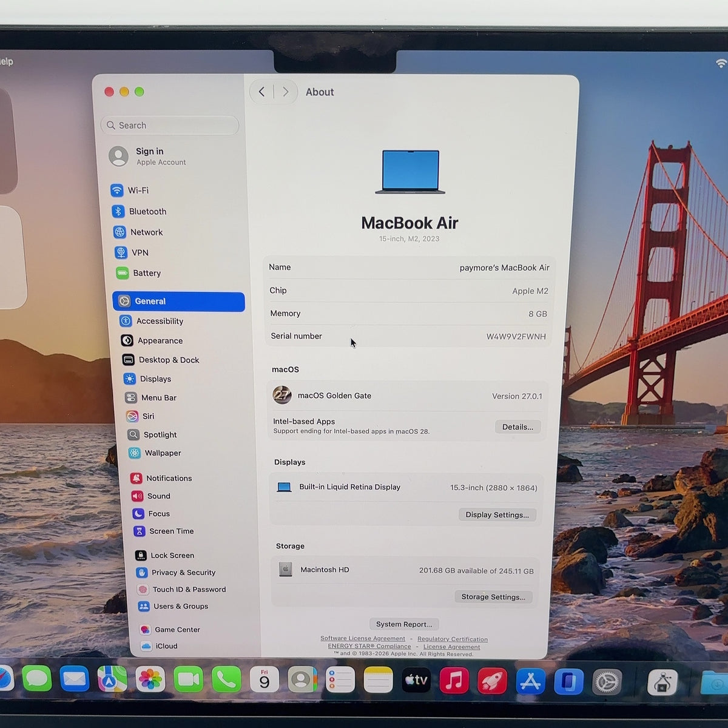Launch Messages from the Dock
728x728 pixels.
(37, 678)
